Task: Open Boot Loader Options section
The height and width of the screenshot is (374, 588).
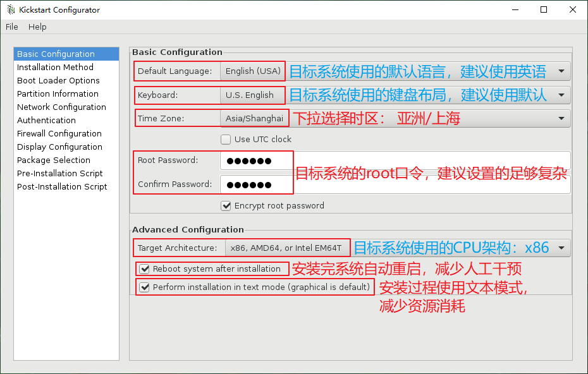Action: click(x=66, y=81)
